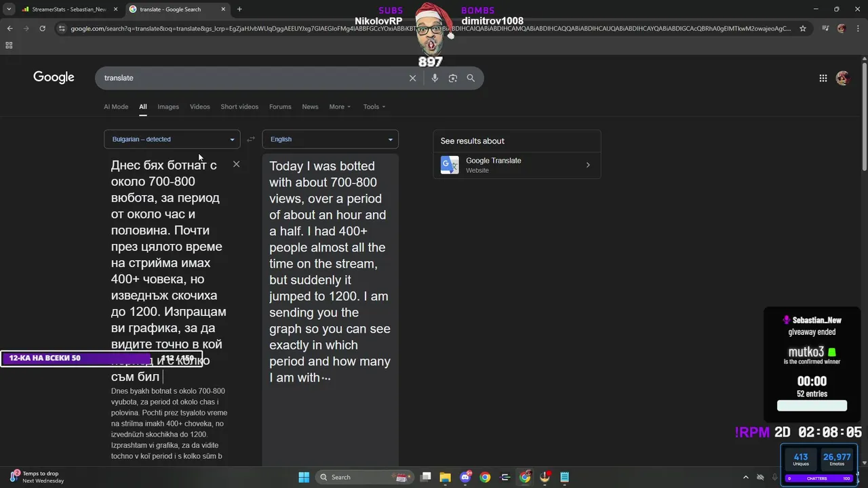Click the '12-КА НА ВСЕКИ 50' progress bar
868x488 pixels.
pos(102,358)
